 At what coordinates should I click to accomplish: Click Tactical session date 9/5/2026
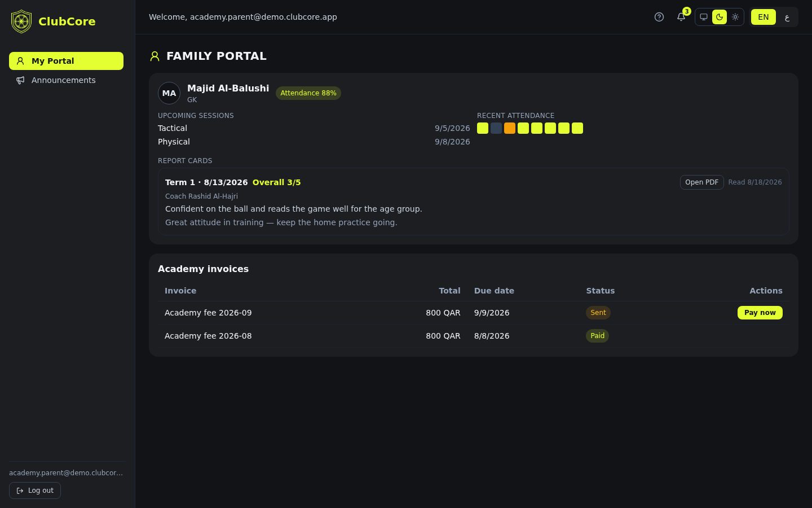pyautogui.click(x=452, y=128)
